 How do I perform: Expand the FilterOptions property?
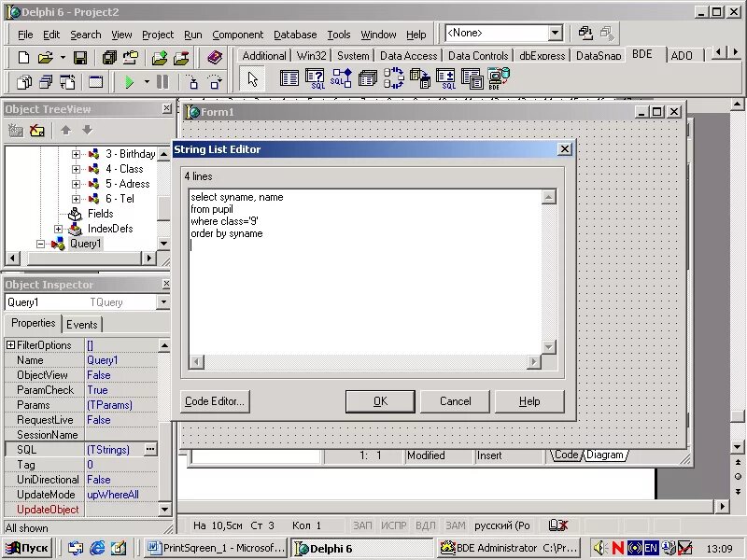pos(10,344)
